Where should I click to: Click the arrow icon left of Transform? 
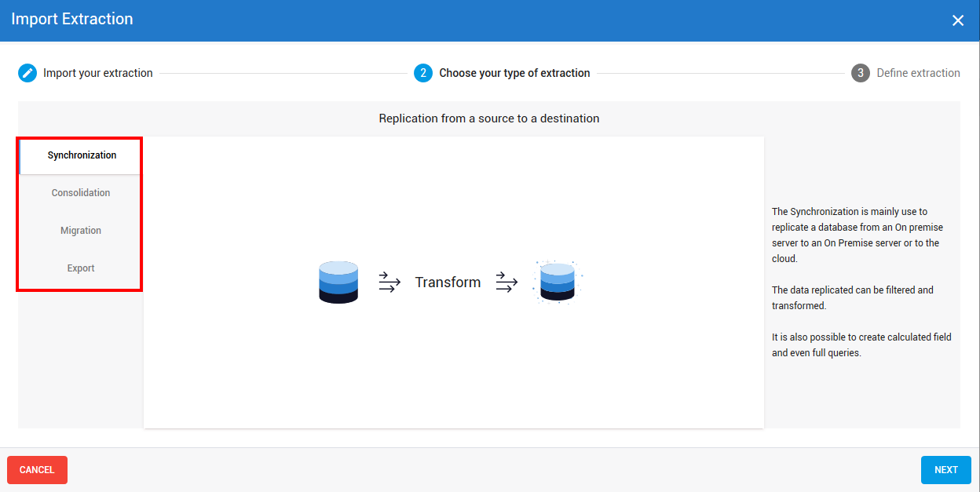tap(389, 282)
